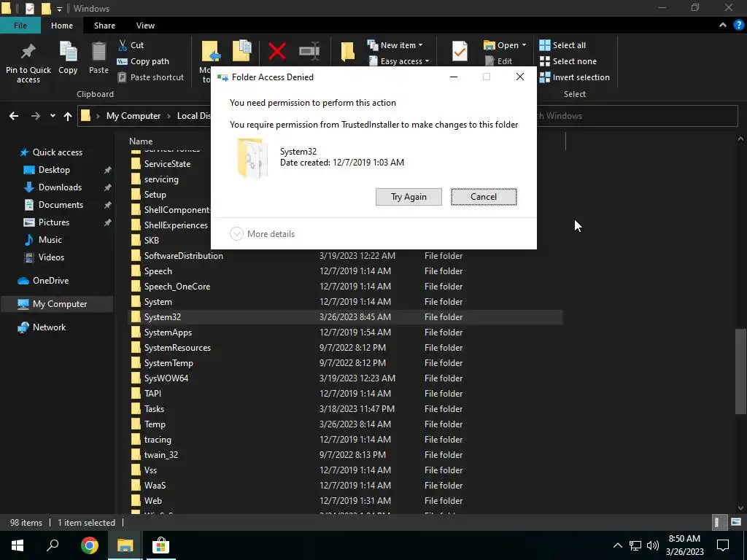Collapse the ribbon with the chevron
Screen dimensions: 747x560
pyautogui.click(x=723, y=26)
